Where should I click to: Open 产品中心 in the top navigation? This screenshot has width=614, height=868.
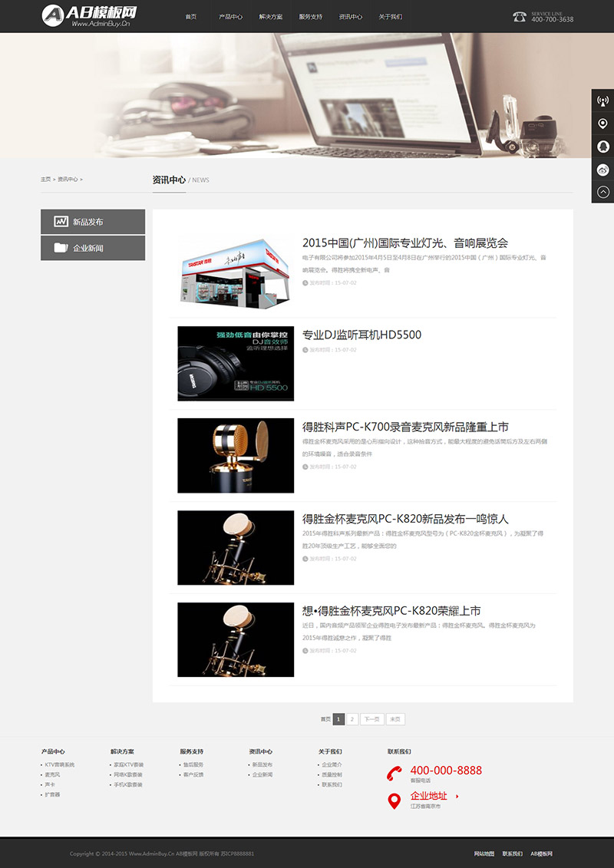tap(230, 17)
